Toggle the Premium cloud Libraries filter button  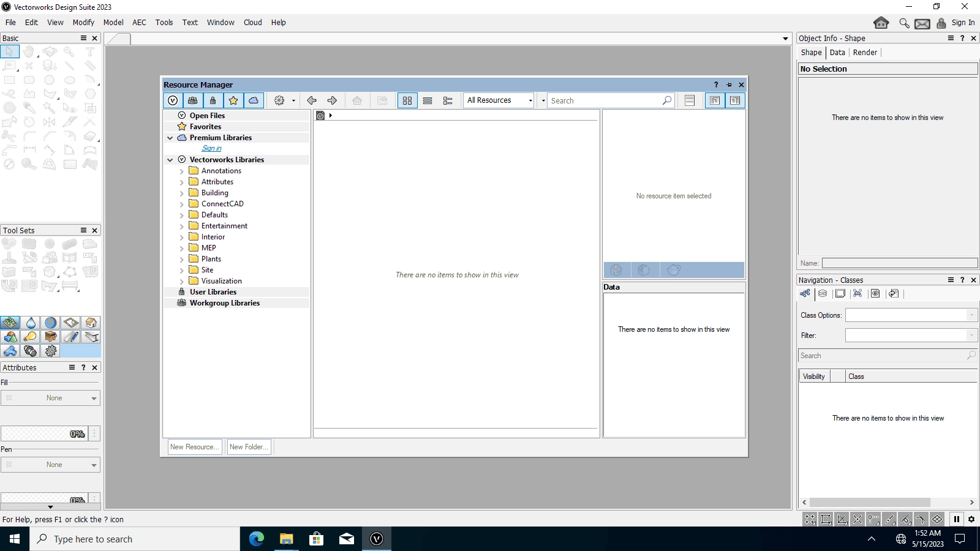coord(254,100)
